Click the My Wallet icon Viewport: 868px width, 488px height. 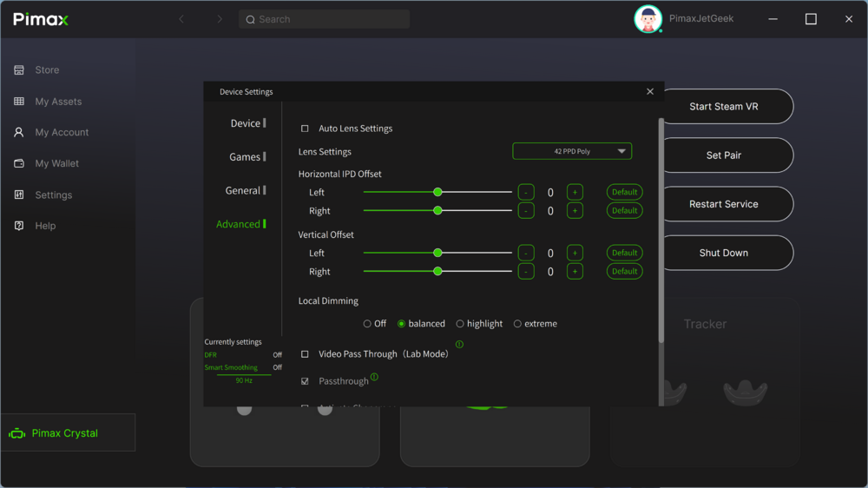click(x=19, y=163)
